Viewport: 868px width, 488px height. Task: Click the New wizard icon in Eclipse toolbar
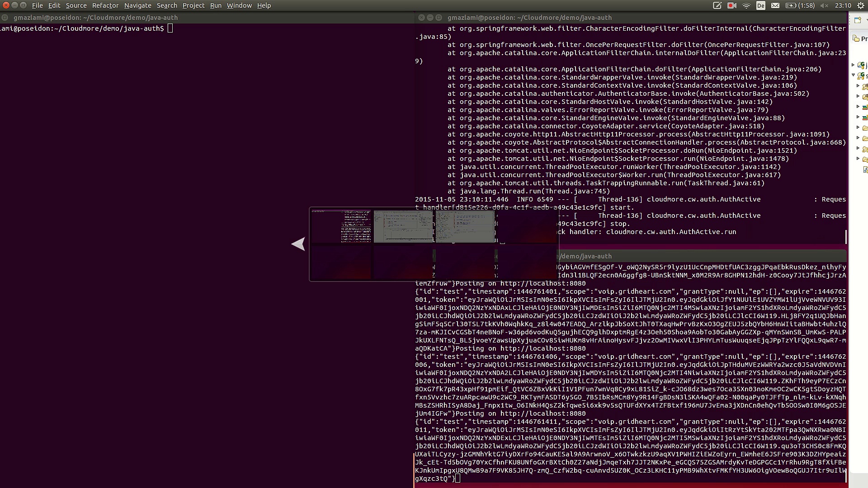click(x=858, y=20)
